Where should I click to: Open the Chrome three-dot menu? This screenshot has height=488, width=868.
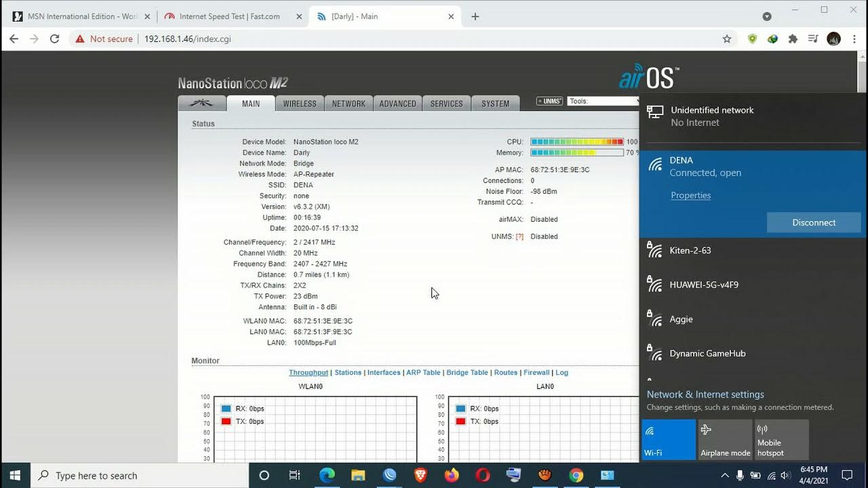tap(853, 39)
